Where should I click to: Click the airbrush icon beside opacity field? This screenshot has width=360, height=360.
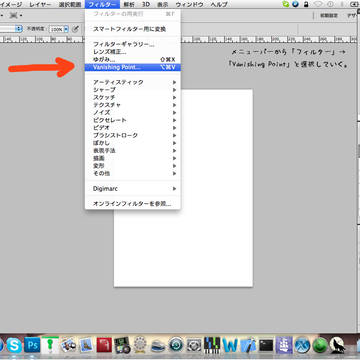coord(76,29)
